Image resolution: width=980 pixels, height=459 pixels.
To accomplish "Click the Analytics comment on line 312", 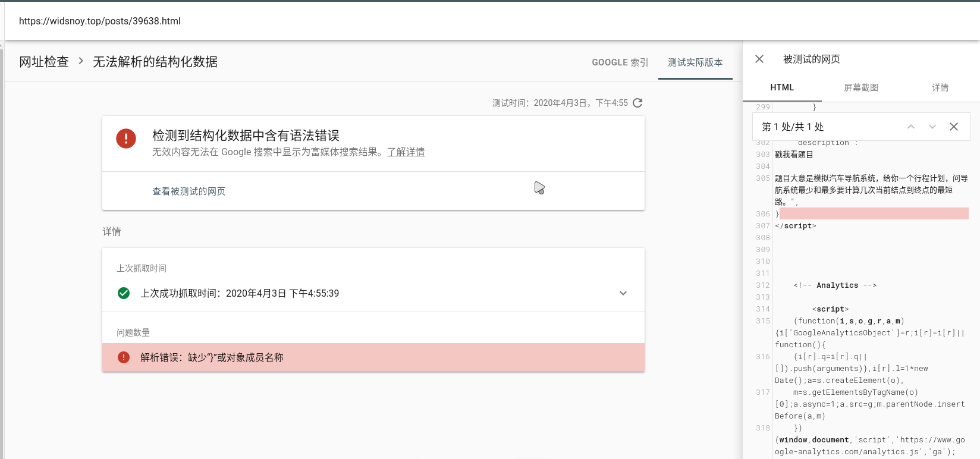I will click(x=835, y=285).
